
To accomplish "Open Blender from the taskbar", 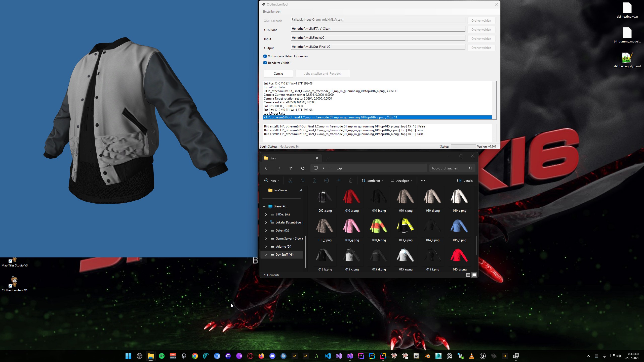I will [x=427, y=356].
